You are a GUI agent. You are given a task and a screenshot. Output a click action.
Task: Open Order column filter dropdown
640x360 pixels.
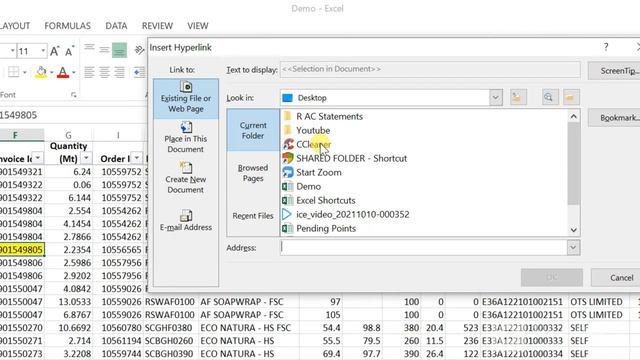click(136, 158)
